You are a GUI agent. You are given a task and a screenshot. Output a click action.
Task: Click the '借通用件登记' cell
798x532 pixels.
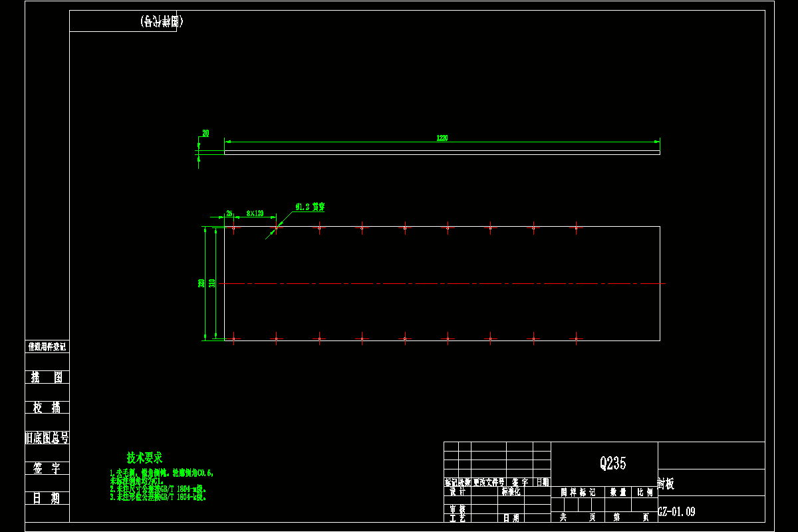pos(47,346)
